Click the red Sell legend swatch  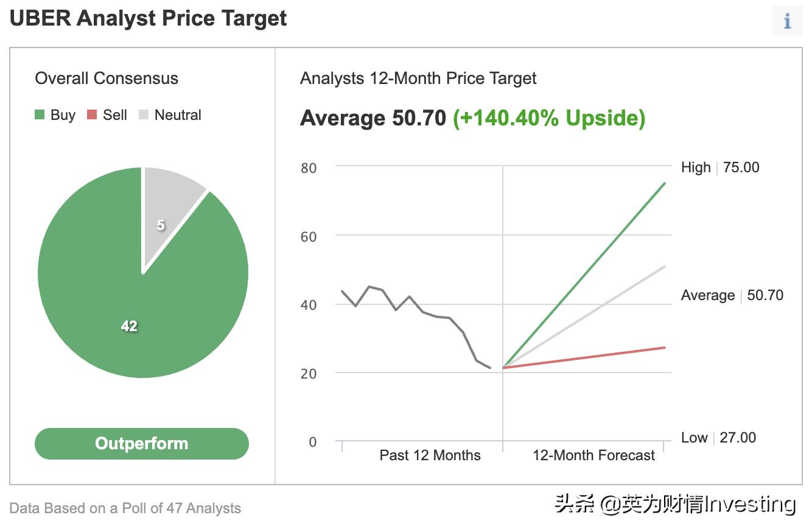pos(92,115)
